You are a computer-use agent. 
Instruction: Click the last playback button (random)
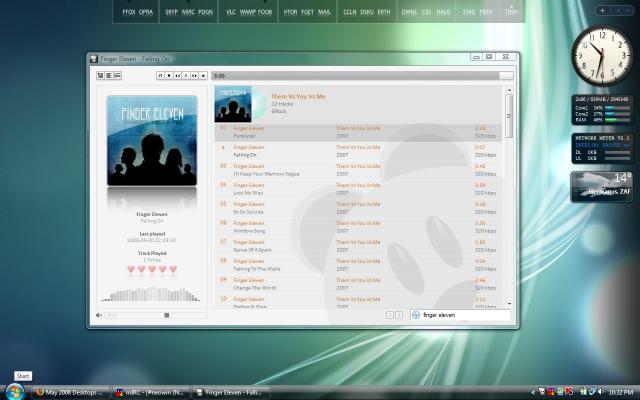[x=203, y=76]
